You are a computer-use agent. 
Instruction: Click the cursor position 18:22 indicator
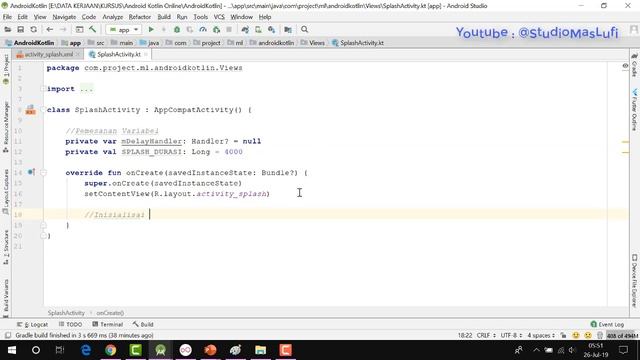point(465,336)
